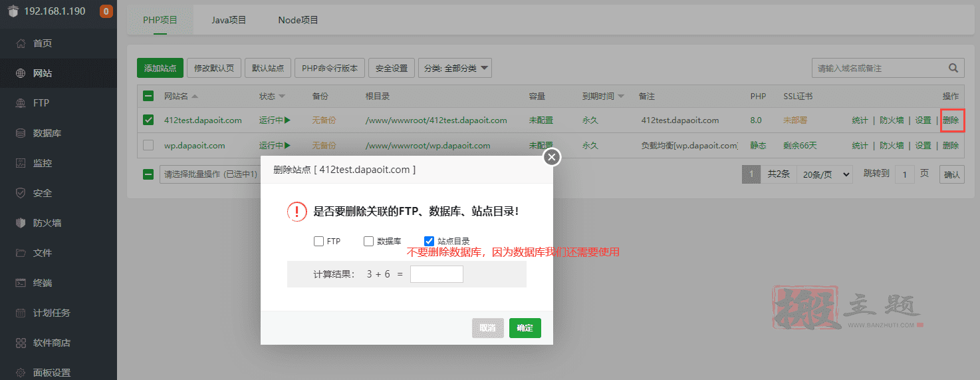Screen dimensions: 980x380
Task: Open the 防火墙 firewall icon in sidebar
Action: click(x=21, y=223)
